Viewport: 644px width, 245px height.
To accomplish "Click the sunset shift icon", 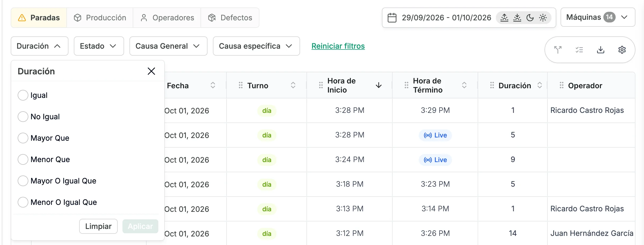I will (x=517, y=18).
